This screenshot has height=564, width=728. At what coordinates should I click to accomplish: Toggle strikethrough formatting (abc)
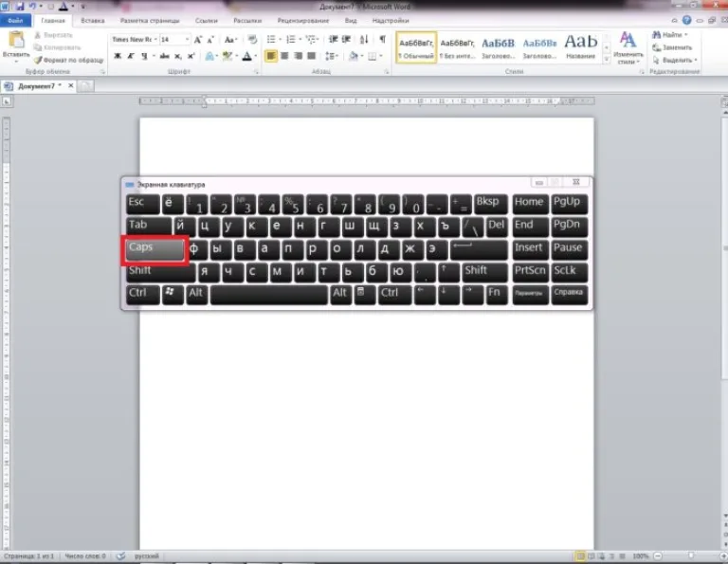point(164,56)
